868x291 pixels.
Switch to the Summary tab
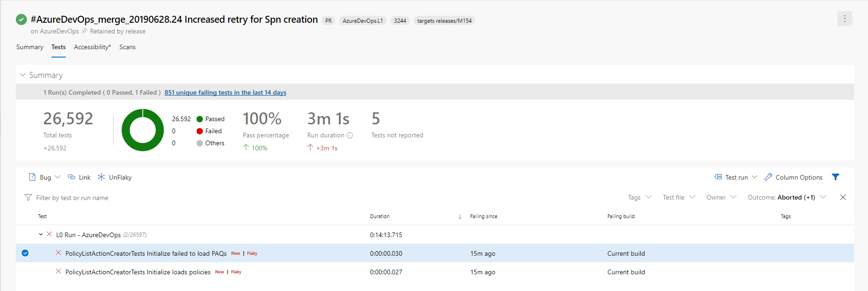pos(30,47)
